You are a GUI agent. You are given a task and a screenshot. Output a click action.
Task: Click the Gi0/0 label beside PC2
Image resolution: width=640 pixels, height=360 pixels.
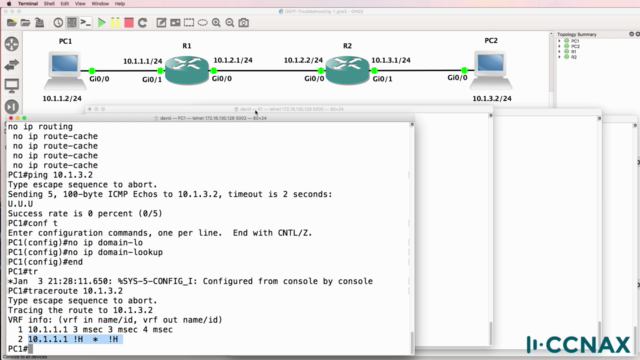[457, 78]
